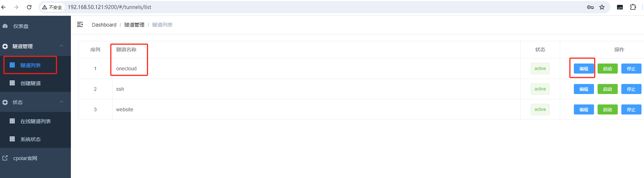Go to Dashboard in the breadcrumb
This screenshot has height=178, width=644.
[x=104, y=25]
